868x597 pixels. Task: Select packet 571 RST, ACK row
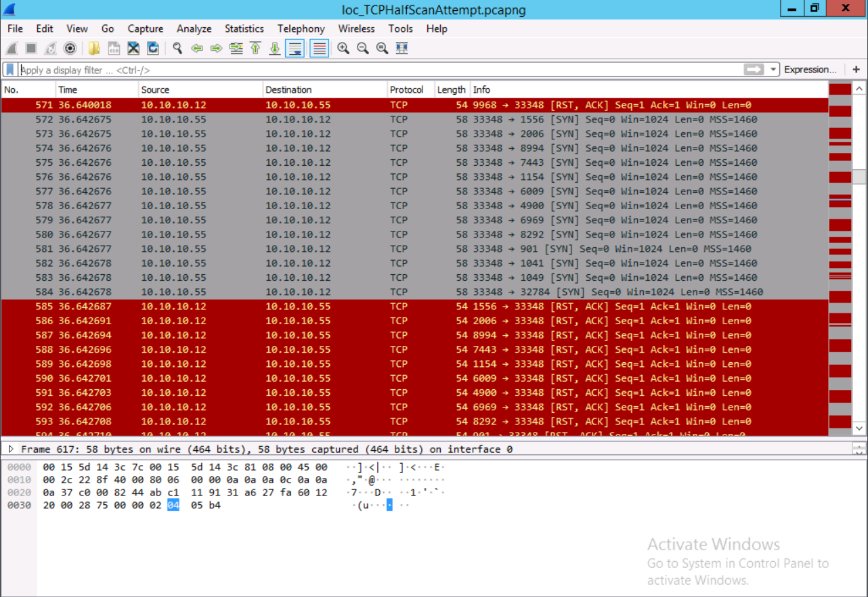414,105
